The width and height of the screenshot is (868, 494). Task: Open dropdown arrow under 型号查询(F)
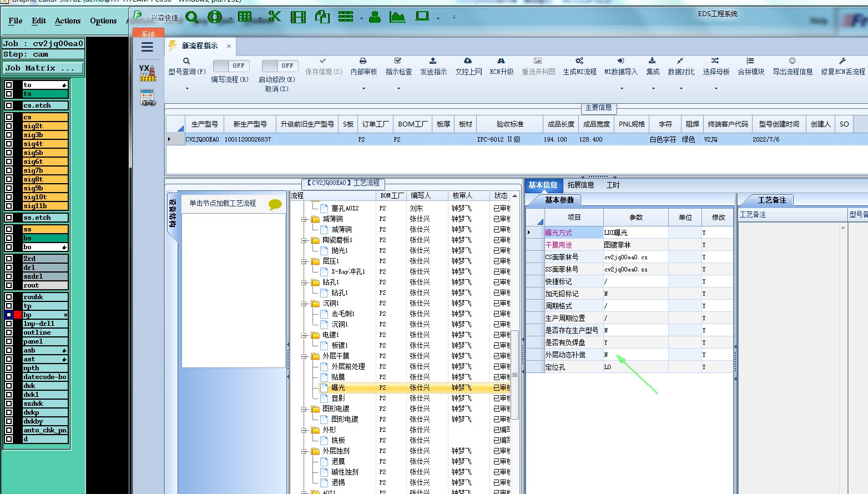coord(187,89)
